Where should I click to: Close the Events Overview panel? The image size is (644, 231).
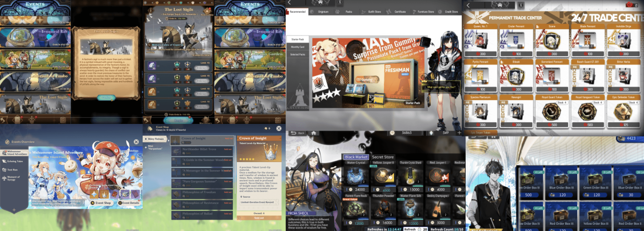(136, 142)
